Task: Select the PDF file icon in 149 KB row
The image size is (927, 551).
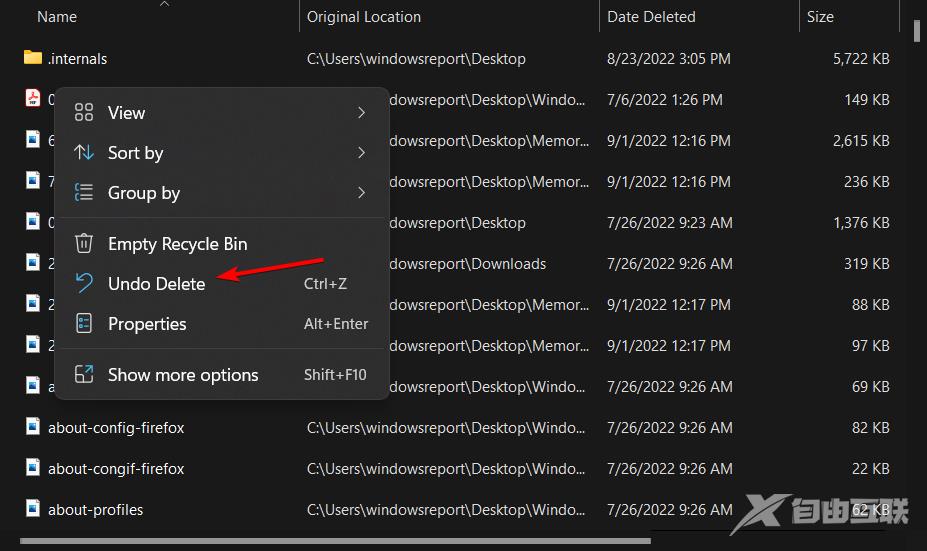Action: tap(33, 98)
